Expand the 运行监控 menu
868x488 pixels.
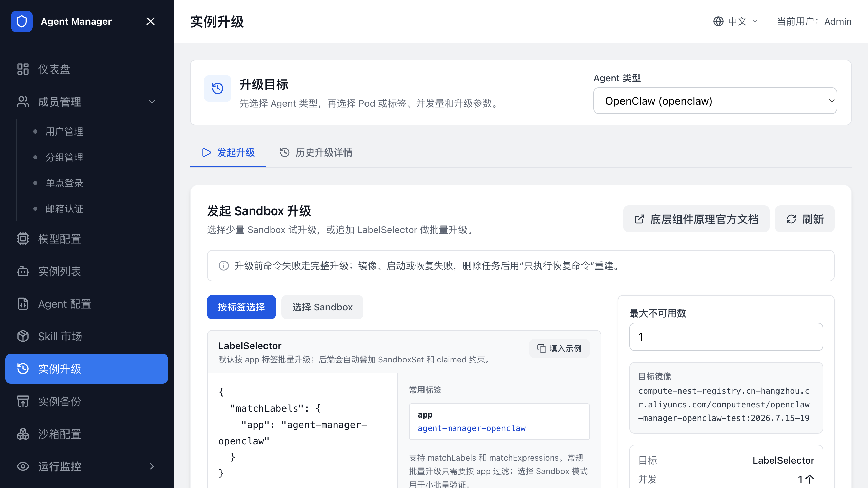point(152,466)
